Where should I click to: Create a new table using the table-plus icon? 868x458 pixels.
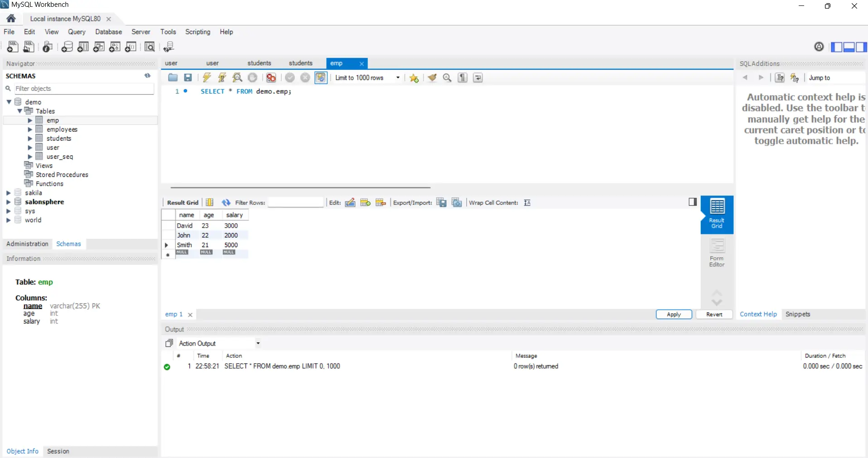tap(83, 47)
